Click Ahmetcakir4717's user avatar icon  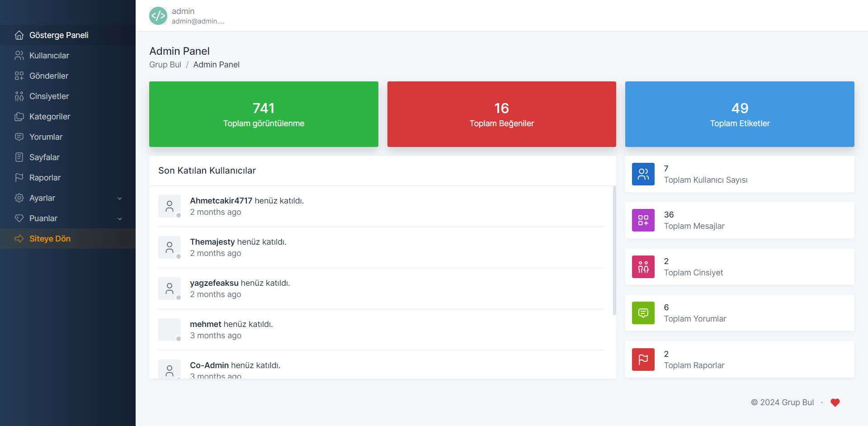[x=170, y=206]
